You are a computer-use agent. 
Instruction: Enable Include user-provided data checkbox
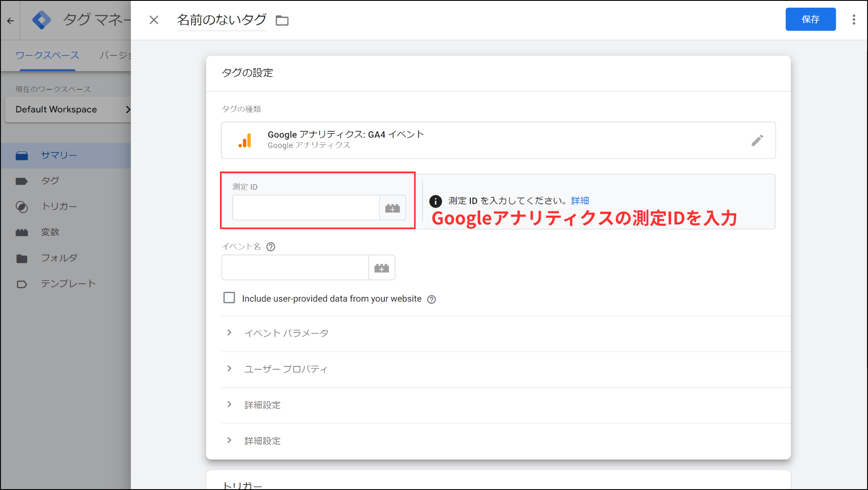(x=229, y=298)
